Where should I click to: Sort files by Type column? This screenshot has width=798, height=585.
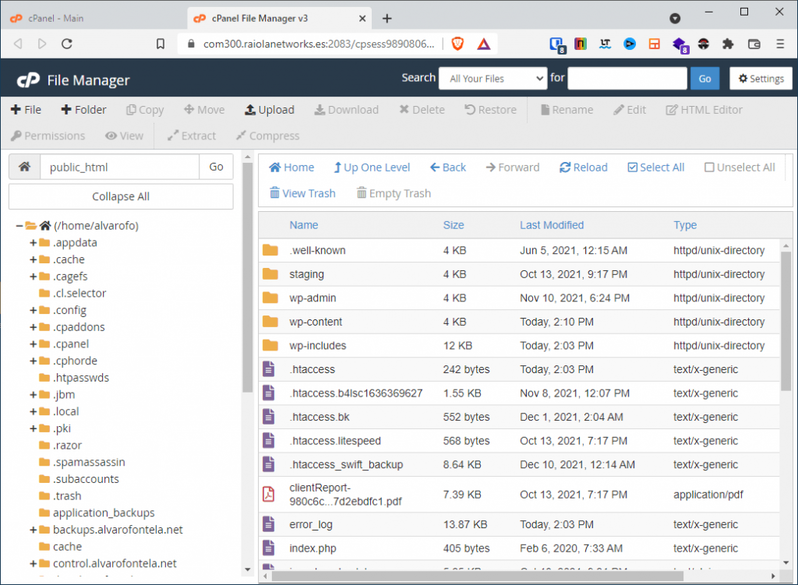point(685,225)
